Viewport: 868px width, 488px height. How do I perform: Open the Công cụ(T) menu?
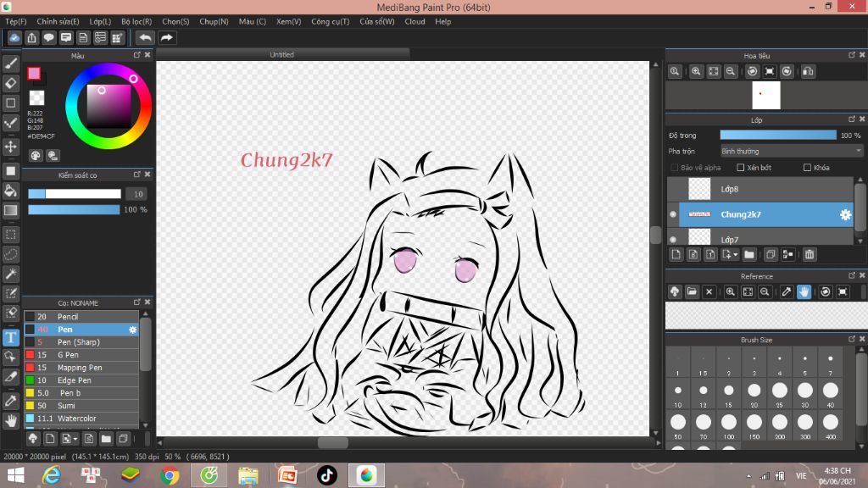point(330,21)
